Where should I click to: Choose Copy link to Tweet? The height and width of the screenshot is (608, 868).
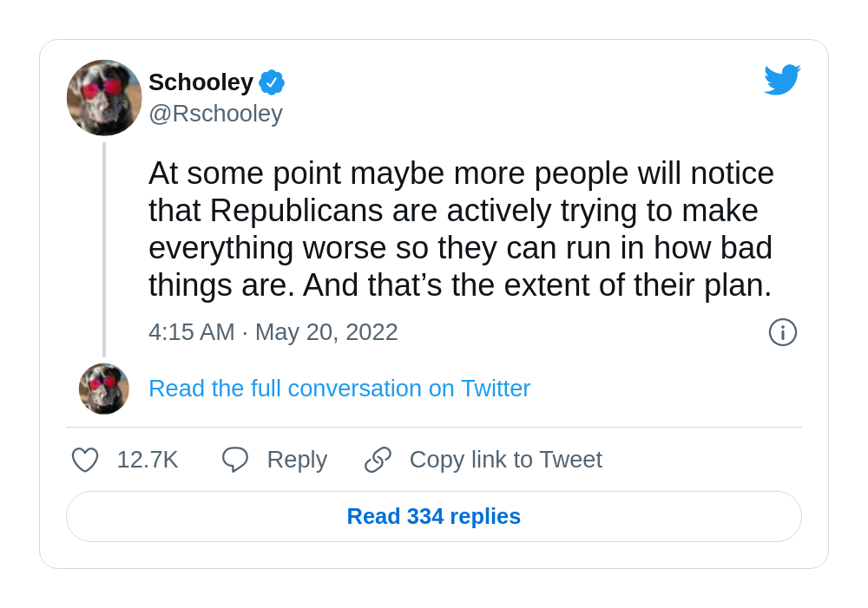point(506,460)
